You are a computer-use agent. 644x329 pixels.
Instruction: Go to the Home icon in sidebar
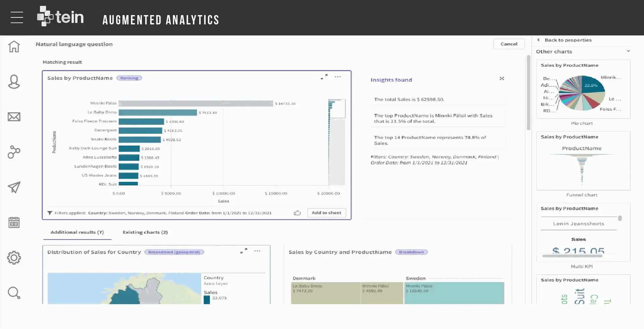click(x=14, y=46)
